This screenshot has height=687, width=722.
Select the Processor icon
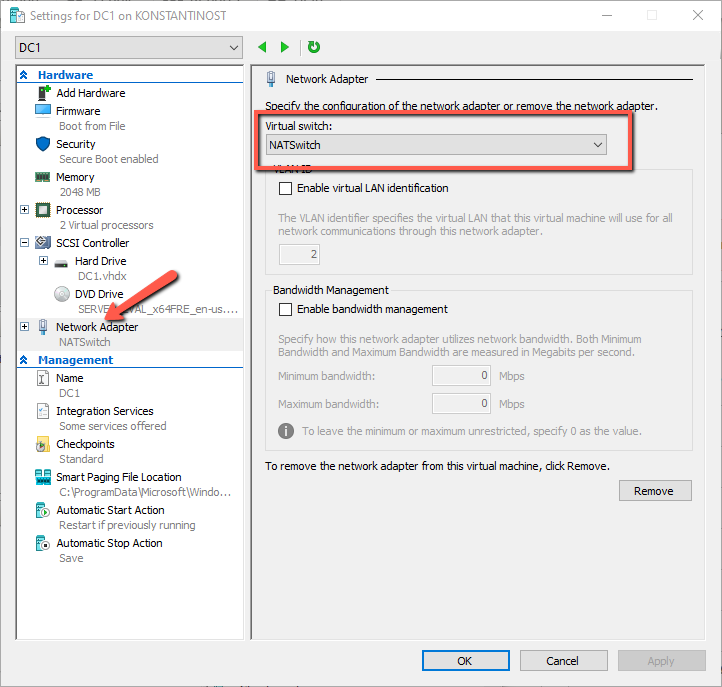tap(43, 210)
